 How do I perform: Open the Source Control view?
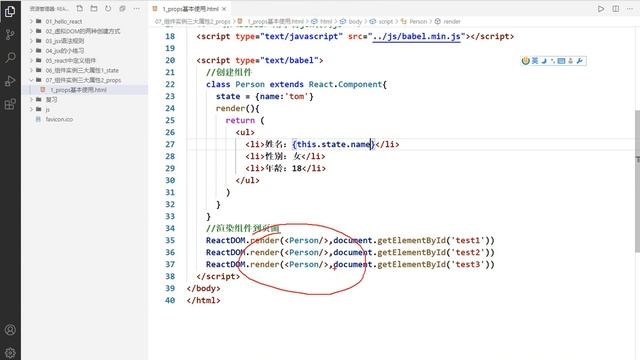[10, 34]
